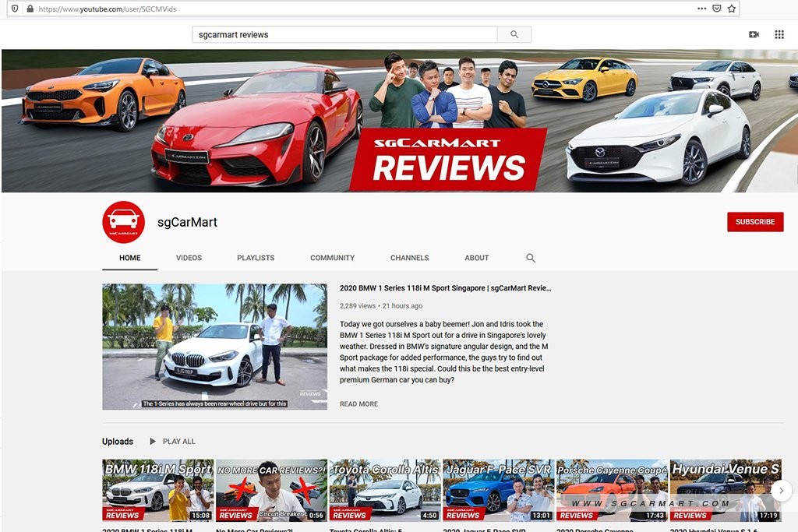Open the 2020 BMW 1 Series video title
Image resolution: width=798 pixels, height=532 pixels.
pyautogui.click(x=445, y=288)
